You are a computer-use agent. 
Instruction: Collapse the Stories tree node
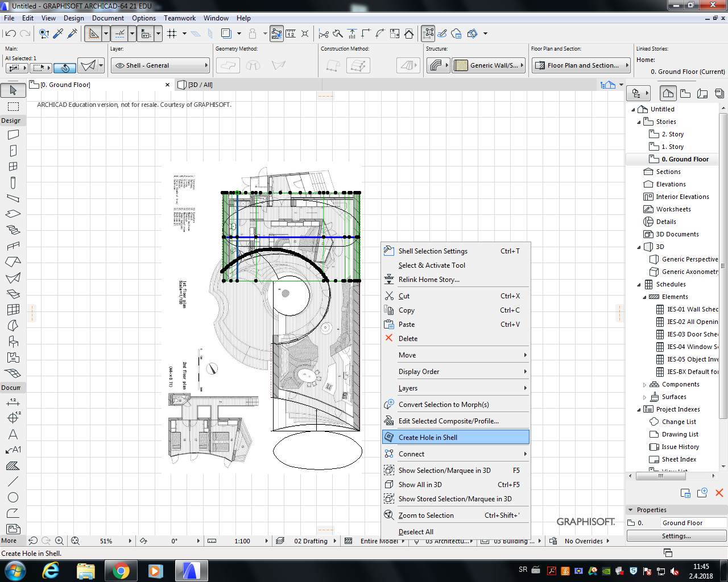(639, 122)
